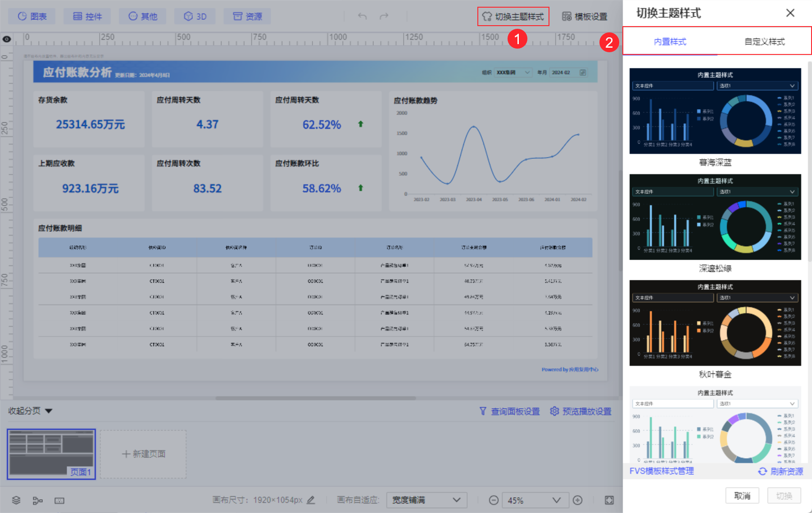Image resolution: width=812 pixels, height=513 pixels.
Task: Open the 图表 chart menu
Action: click(32, 16)
